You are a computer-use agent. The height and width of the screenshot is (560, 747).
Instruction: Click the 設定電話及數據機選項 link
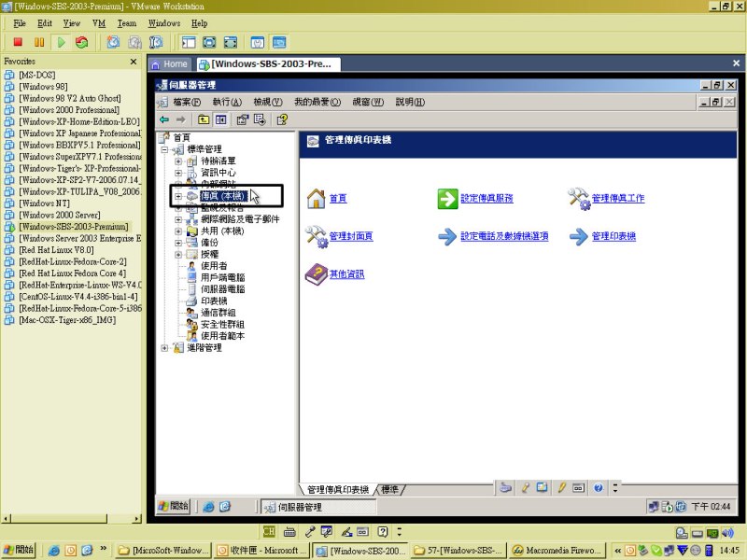click(504, 236)
